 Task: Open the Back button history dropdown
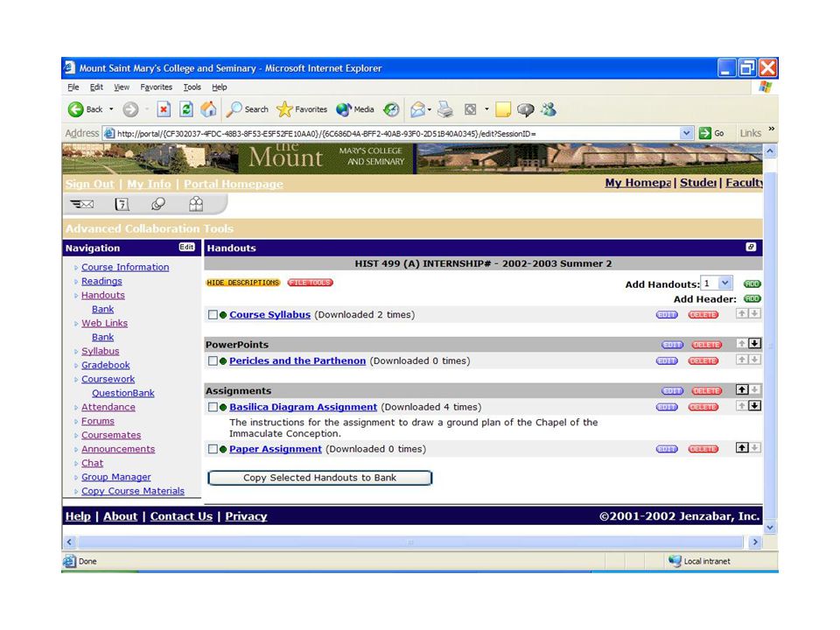point(111,109)
